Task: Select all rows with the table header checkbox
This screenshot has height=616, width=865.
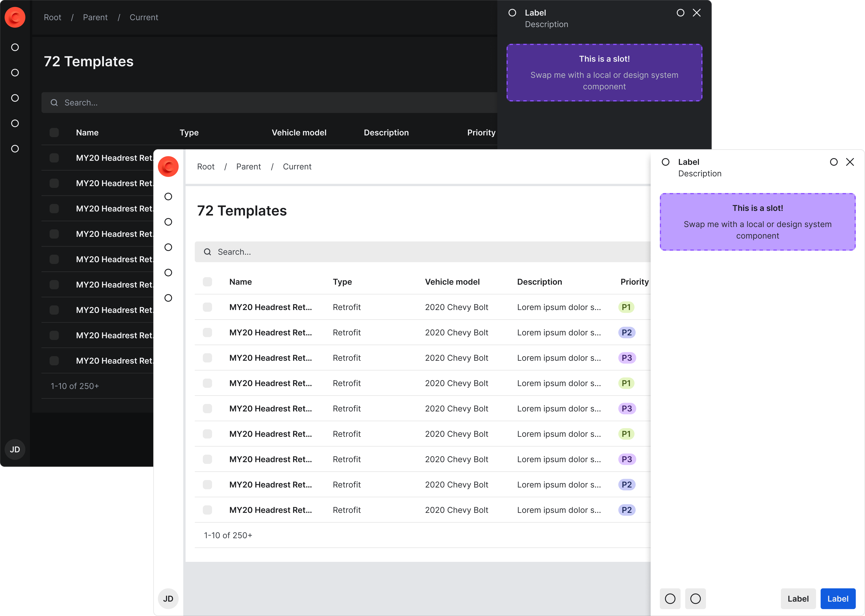Action: click(x=207, y=281)
